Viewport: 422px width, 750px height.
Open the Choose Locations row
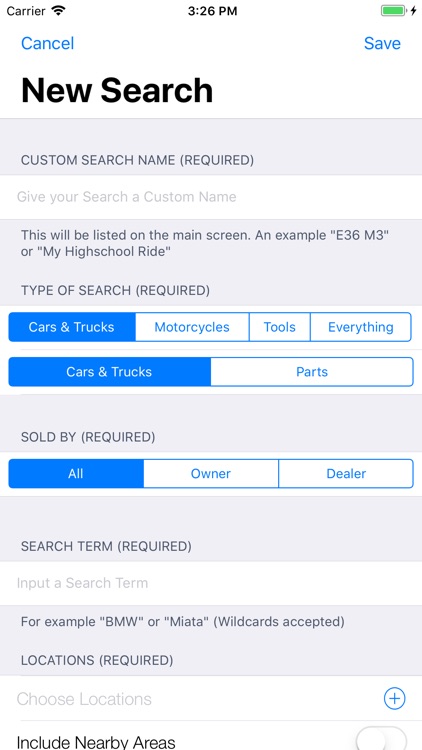click(211, 699)
